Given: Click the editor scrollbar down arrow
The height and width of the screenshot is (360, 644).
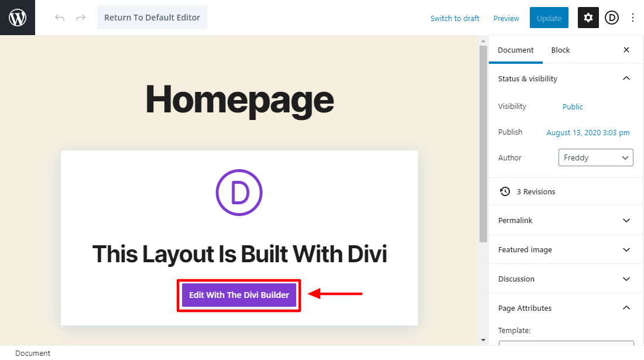Looking at the screenshot, I should pyautogui.click(x=483, y=340).
